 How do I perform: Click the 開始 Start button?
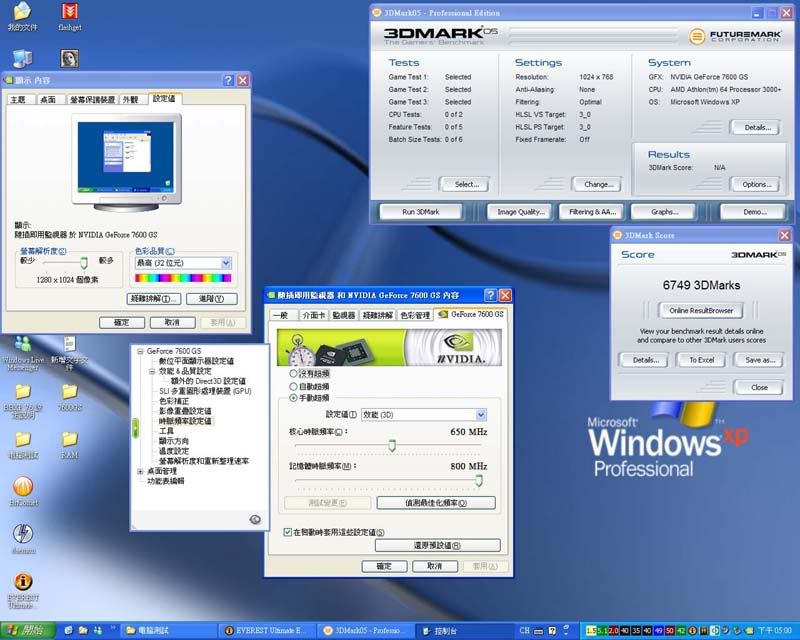28,631
